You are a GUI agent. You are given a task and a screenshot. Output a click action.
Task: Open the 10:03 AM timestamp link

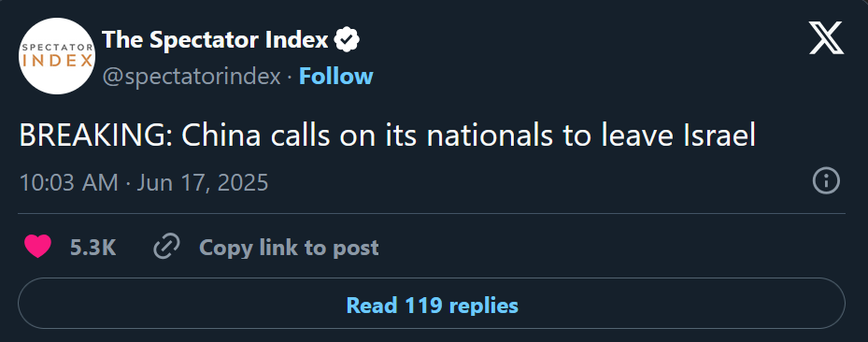pyautogui.click(x=68, y=182)
